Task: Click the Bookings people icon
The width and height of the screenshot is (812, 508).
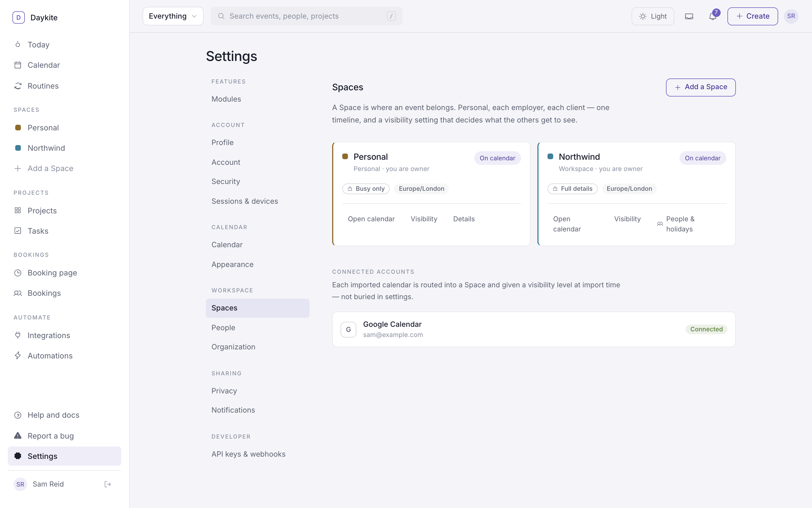Action: point(18,293)
